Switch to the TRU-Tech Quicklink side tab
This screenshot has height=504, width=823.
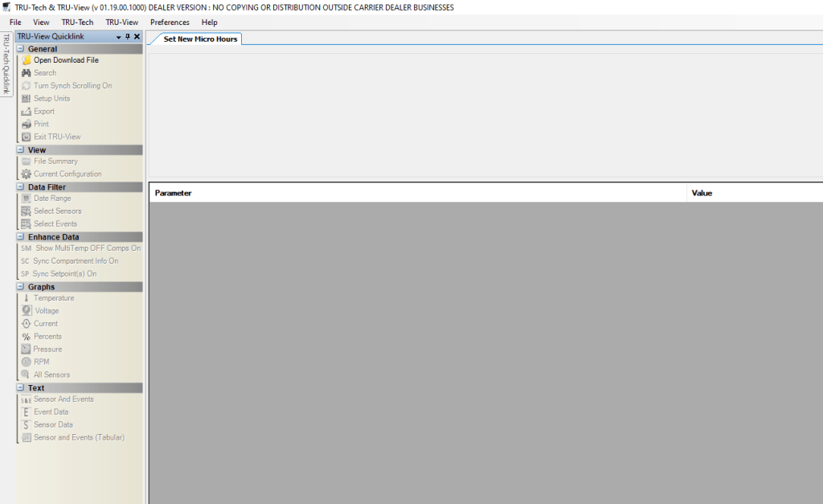click(x=6, y=64)
